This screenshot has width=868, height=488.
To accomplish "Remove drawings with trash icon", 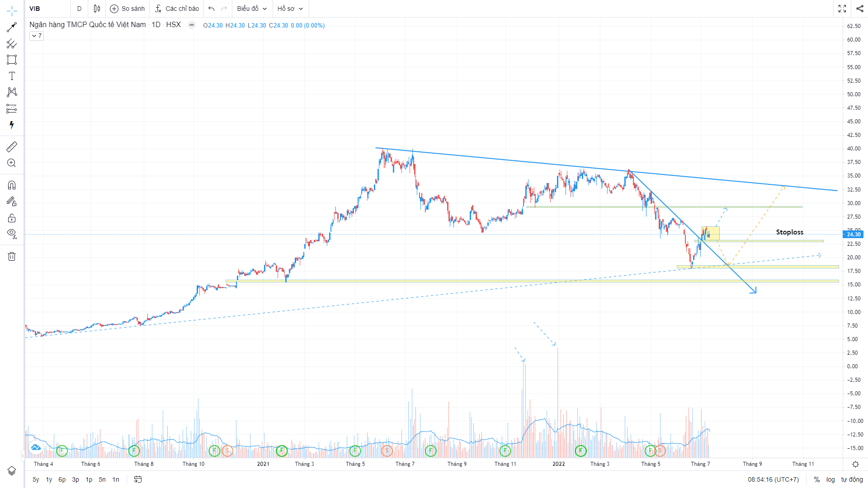I will pyautogui.click(x=12, y=257).
